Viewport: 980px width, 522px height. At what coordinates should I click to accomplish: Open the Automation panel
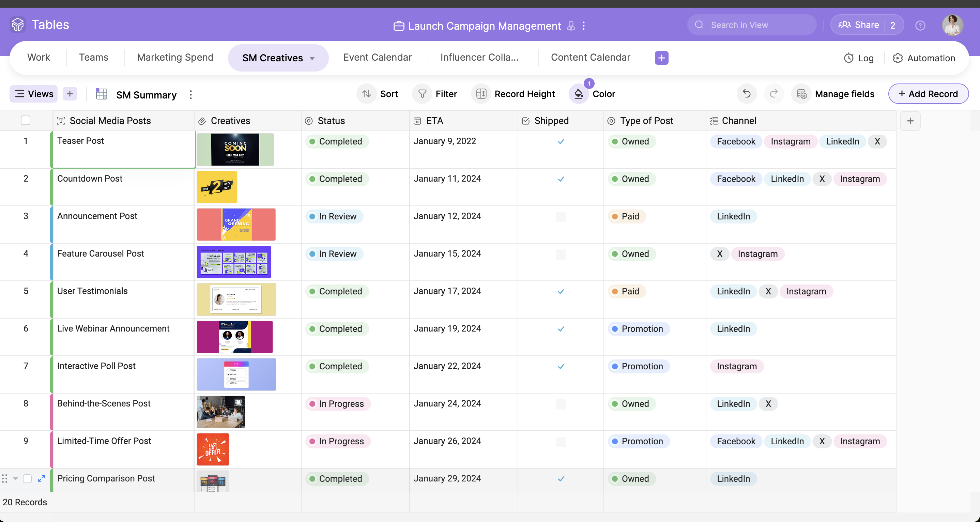[924, 58]
